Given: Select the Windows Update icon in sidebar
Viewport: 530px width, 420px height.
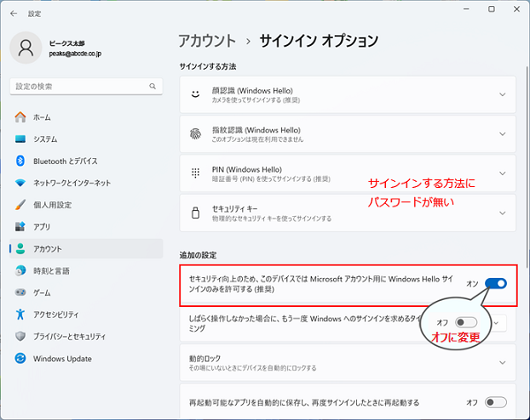Looking at the screenshot, I should (x=20, y=358).
